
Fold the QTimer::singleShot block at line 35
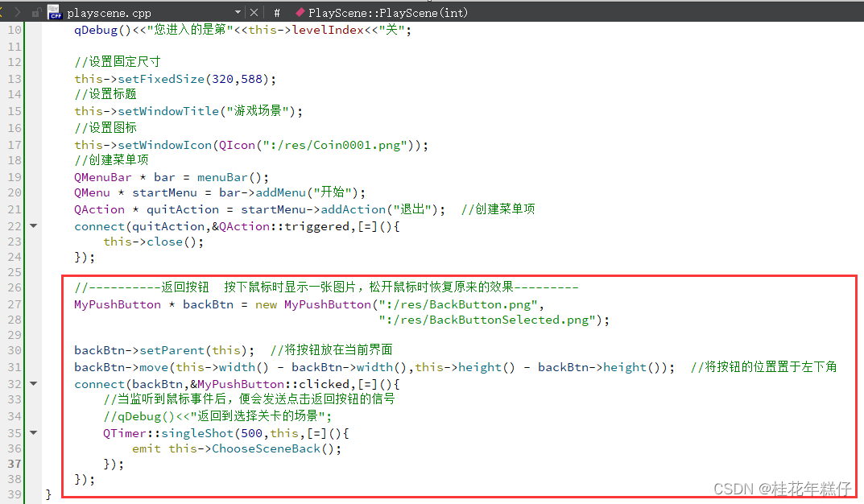pyautogui.click(x=34, y=433)
